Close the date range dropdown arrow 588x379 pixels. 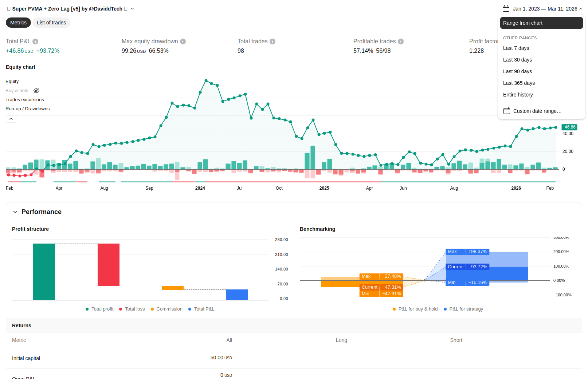581,9
